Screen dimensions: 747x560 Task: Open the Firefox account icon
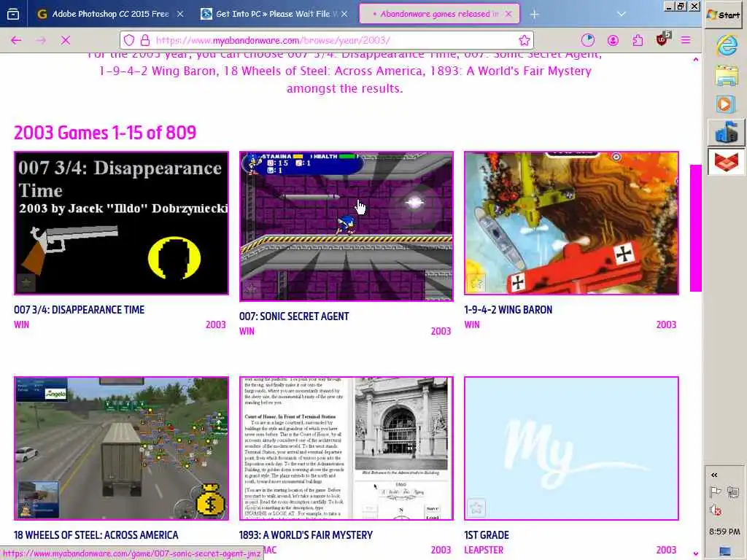613,41
